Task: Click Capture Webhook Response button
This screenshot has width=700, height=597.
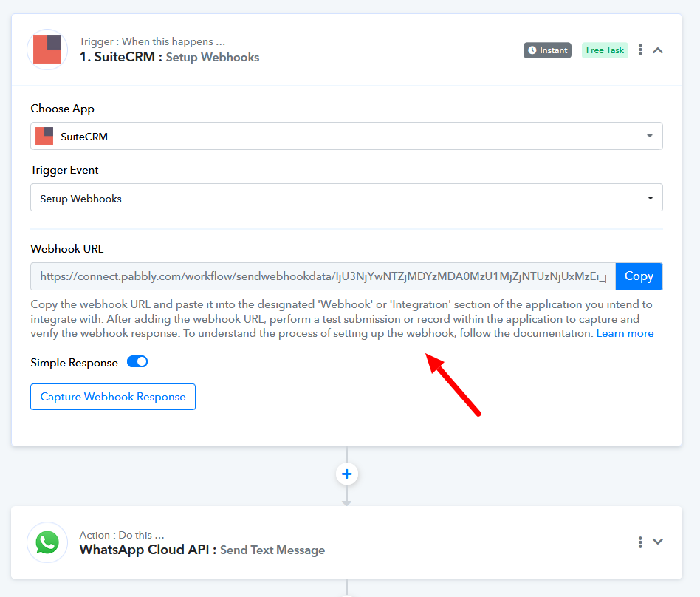Action: [113, 397]
